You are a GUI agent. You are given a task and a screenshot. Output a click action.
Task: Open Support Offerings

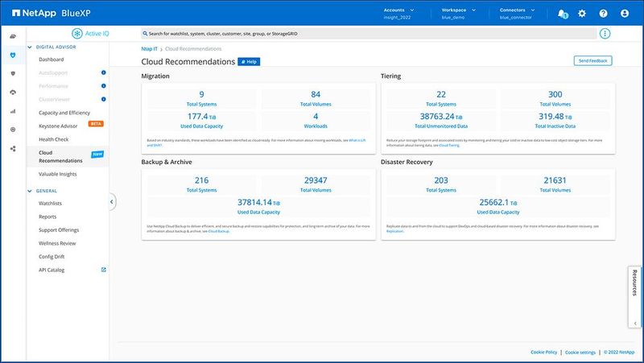[59, 230]
